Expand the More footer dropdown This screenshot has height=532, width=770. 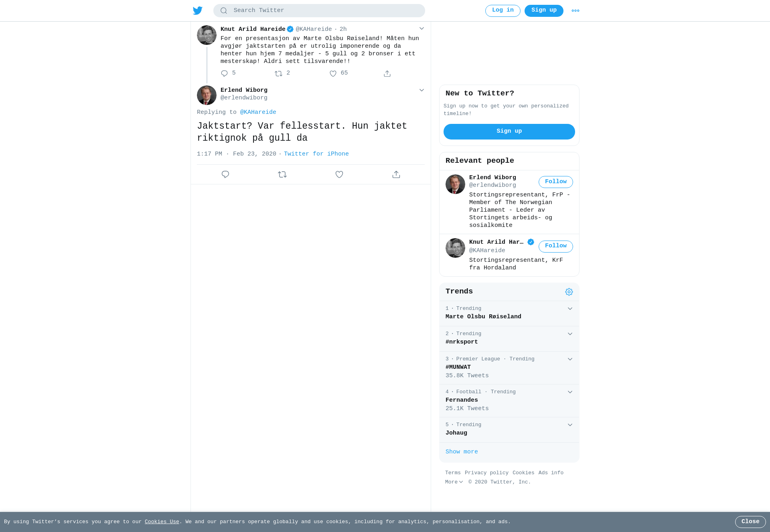pyautogui.click(x=454, y=482)
